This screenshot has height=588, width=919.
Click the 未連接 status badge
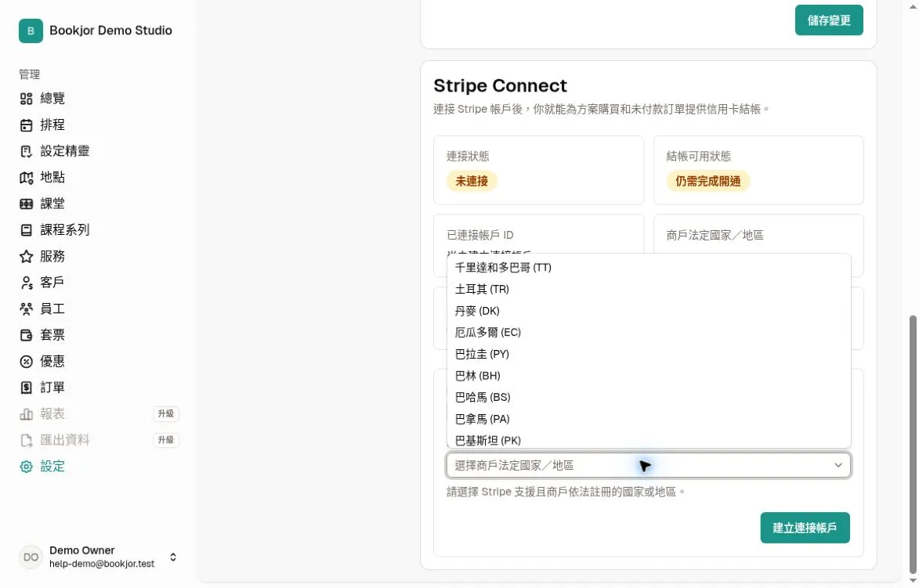(472, 182)
